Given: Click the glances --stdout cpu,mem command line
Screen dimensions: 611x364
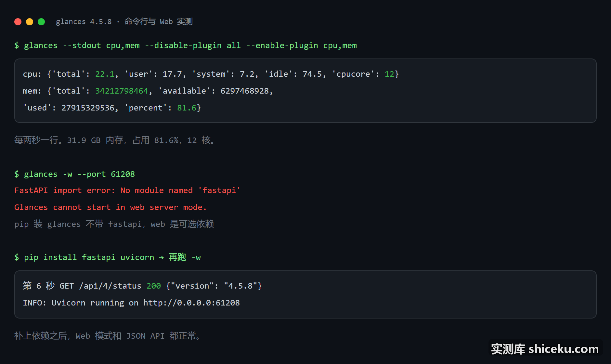Looking at the screenshot, I should coord(186,45).
